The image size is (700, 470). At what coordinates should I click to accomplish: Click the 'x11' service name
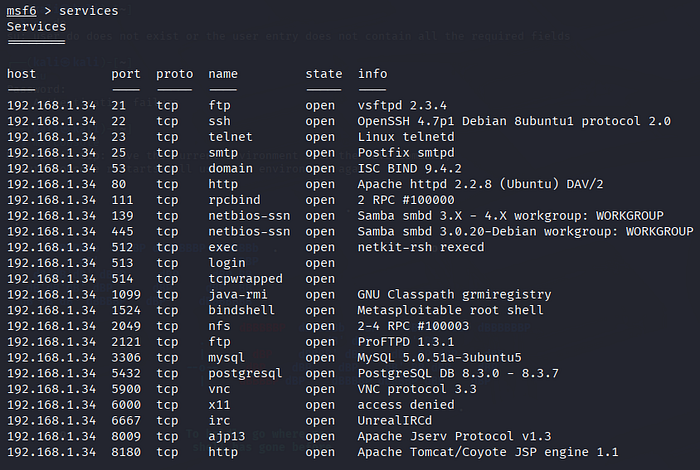click(219, 405)
